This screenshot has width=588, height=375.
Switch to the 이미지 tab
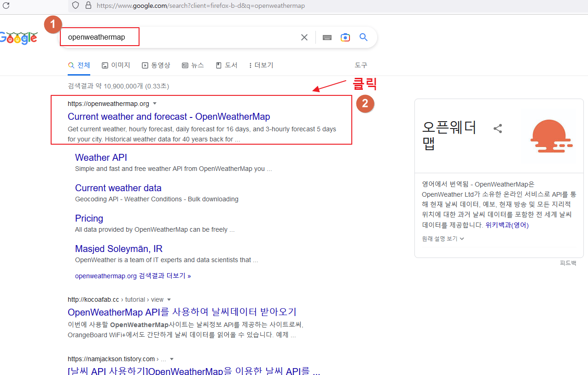(x=116, y=65)
